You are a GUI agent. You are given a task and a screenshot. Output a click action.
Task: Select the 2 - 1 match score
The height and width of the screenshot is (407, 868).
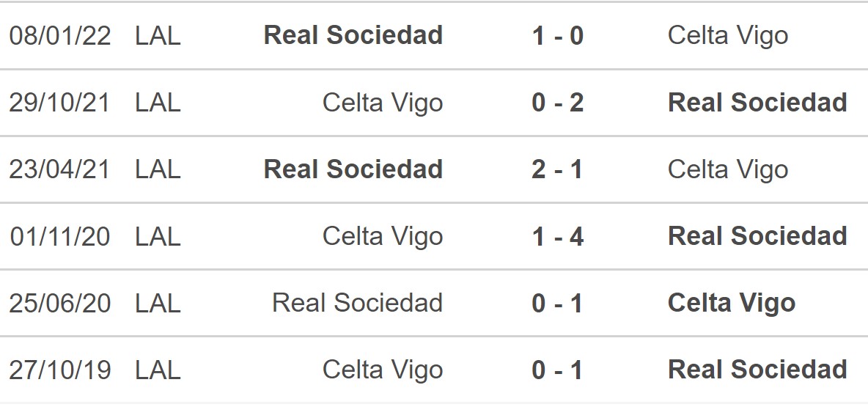tap(557, 169)
